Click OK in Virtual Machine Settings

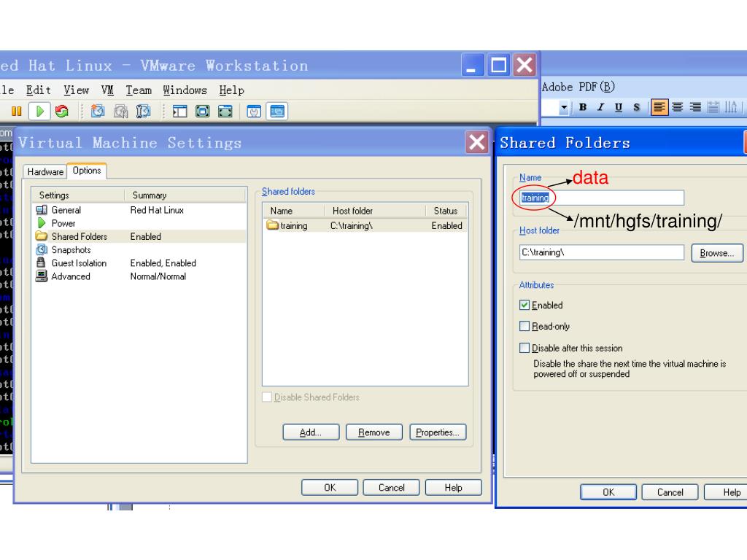[x=330, y=488]
